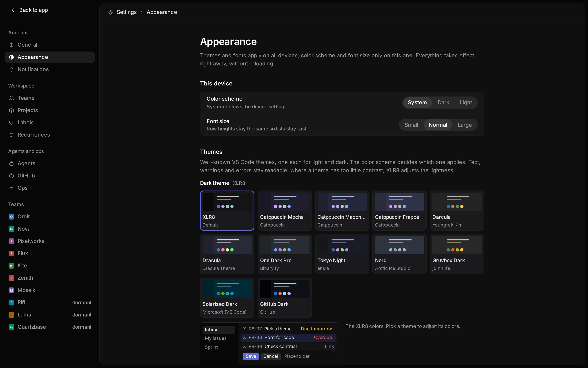Switch color scheme to Dark
This screenshot has width=588, height=368.
(x=443, y=102)
